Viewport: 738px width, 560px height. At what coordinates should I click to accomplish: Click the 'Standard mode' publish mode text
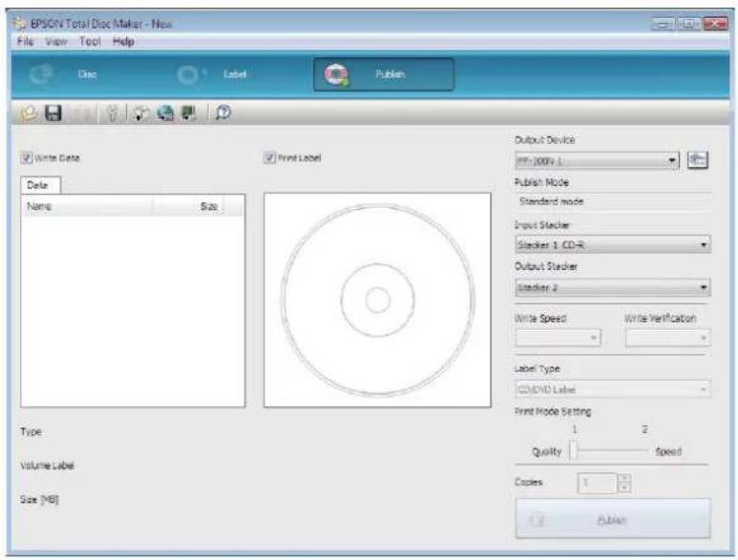pyautogui.click(x=551, y=201)
